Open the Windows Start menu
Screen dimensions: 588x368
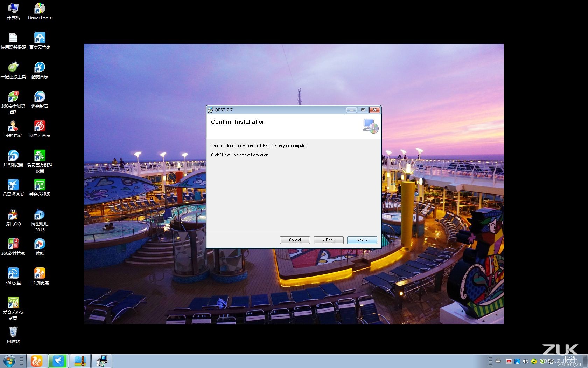(x=9, y=361)
